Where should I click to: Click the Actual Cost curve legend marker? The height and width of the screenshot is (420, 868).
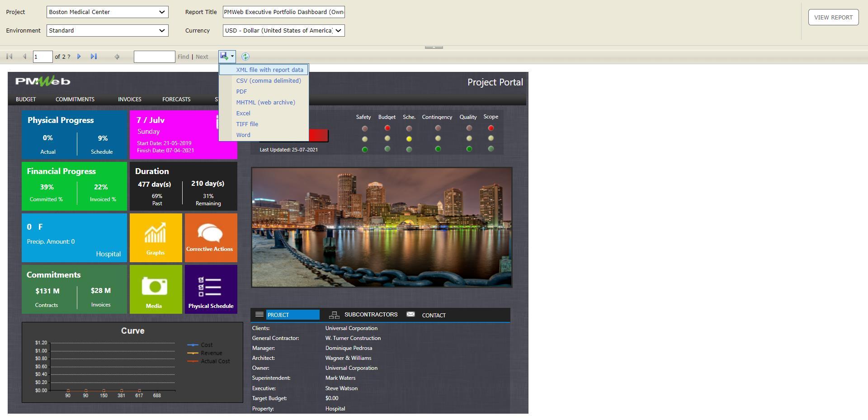pyautogui.click(x=192, y=361)
